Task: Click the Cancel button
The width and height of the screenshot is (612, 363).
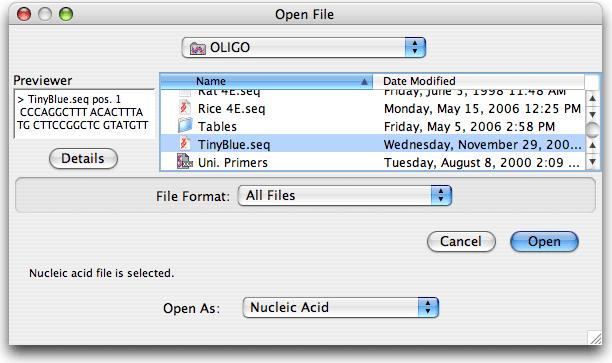Action: pos(461,242)
